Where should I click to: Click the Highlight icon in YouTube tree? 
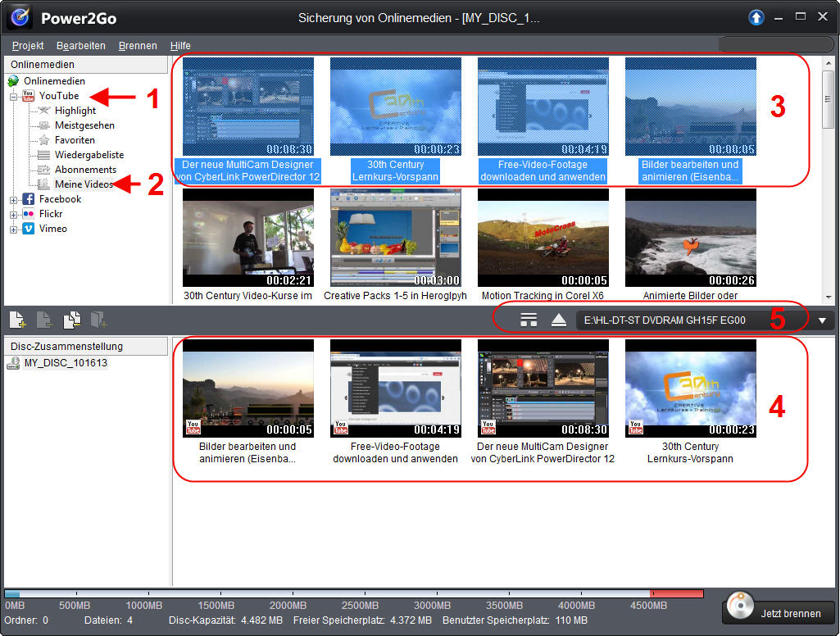click(x=44, y=111)
